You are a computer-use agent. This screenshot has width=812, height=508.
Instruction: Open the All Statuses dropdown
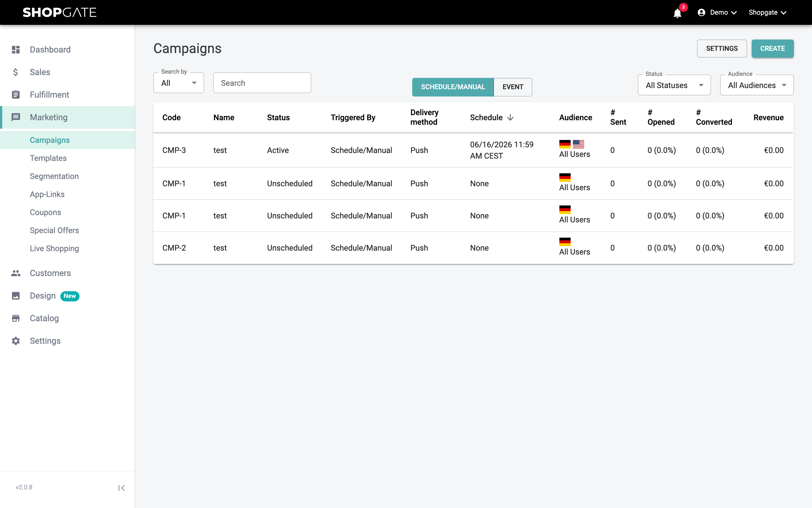click(674, 85)
